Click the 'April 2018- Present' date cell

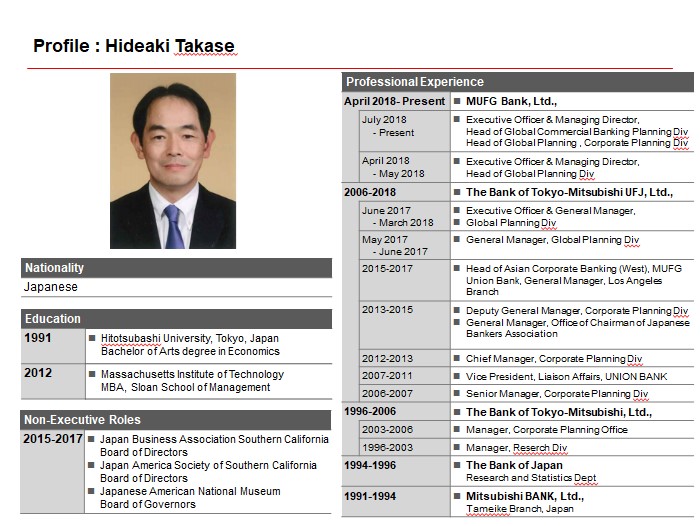click(x=395, y=101)
